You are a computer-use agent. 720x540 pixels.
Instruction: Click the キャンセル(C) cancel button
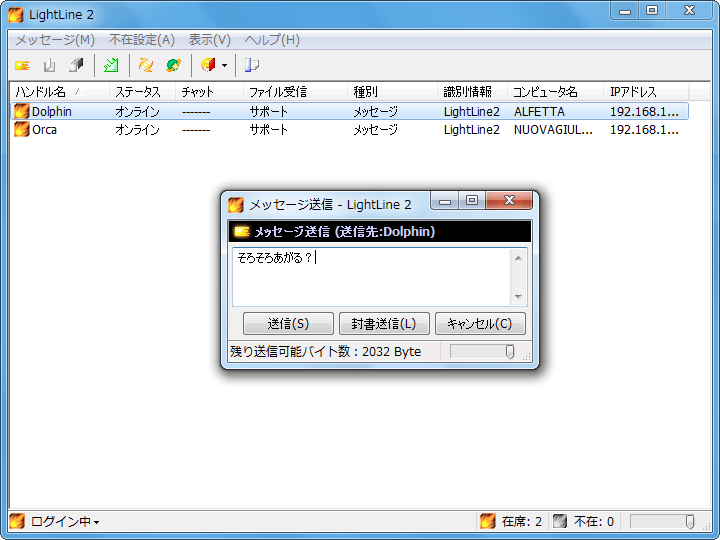click(x=480, y=324)
